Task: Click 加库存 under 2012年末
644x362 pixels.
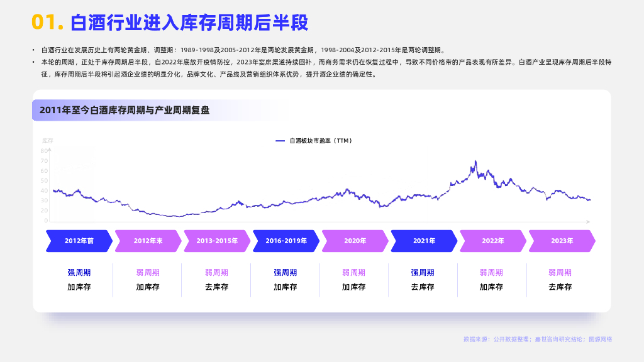Action: [148, 287]
